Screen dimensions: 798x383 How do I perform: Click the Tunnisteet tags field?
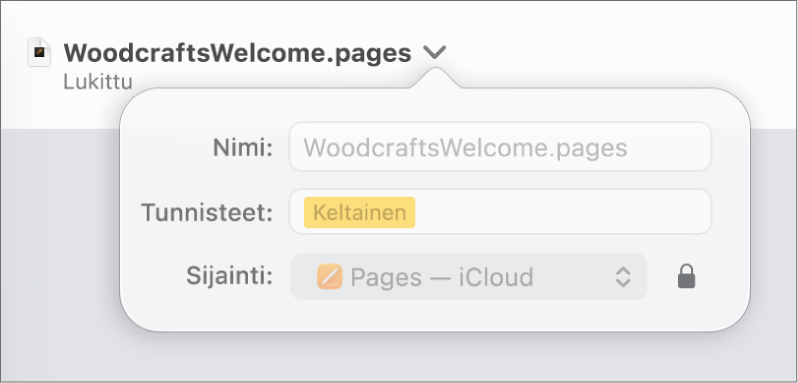(500, 212)
